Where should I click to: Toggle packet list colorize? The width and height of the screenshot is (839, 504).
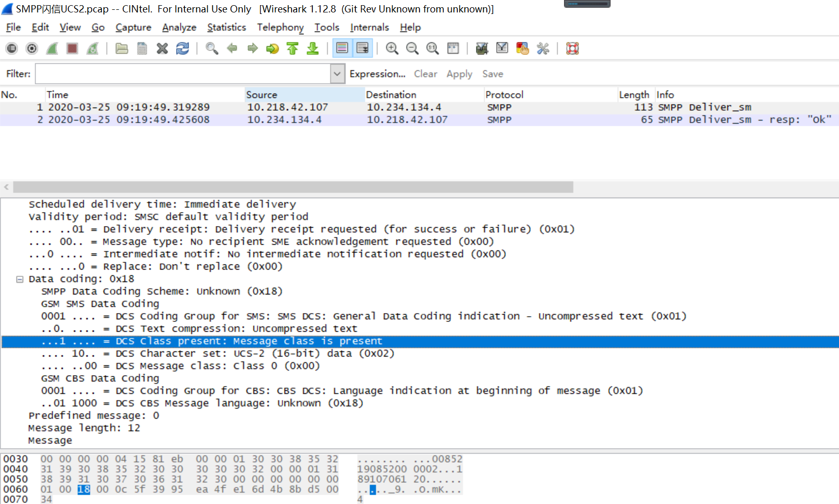click(x=342, y=49)
